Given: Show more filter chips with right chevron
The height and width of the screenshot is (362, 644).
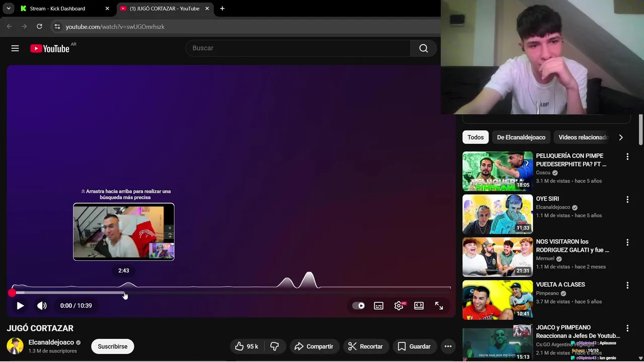Looking at the screenshot, I should coord(621,137).
